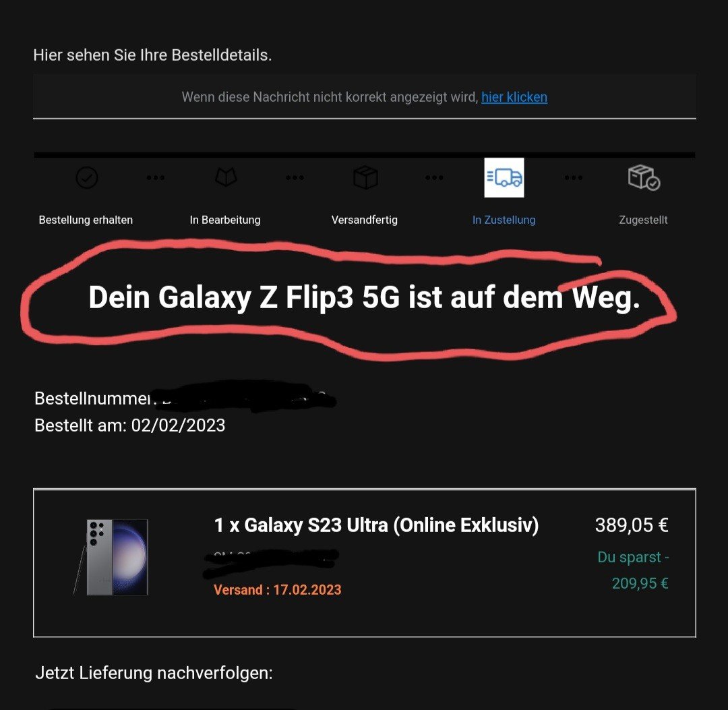Select the In Bearbeitung step label
This screenshot has width=728, height=710.
(225, 220)
